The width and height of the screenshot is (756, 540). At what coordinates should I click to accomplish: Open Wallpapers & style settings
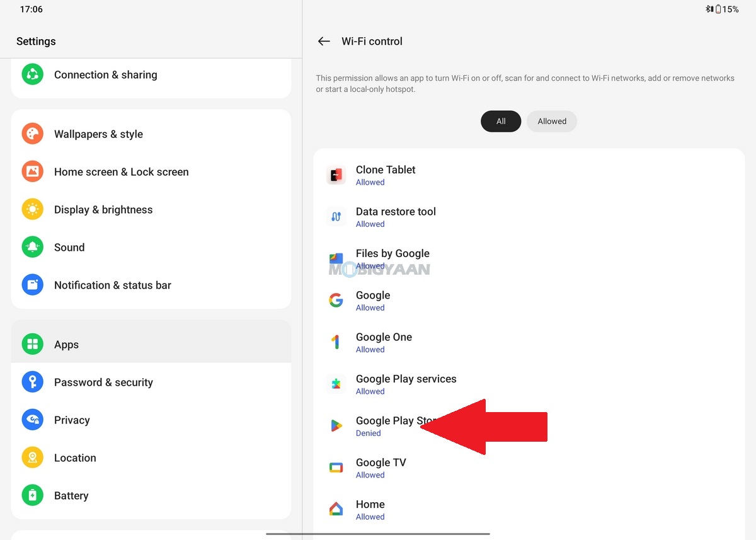(98, 134)
